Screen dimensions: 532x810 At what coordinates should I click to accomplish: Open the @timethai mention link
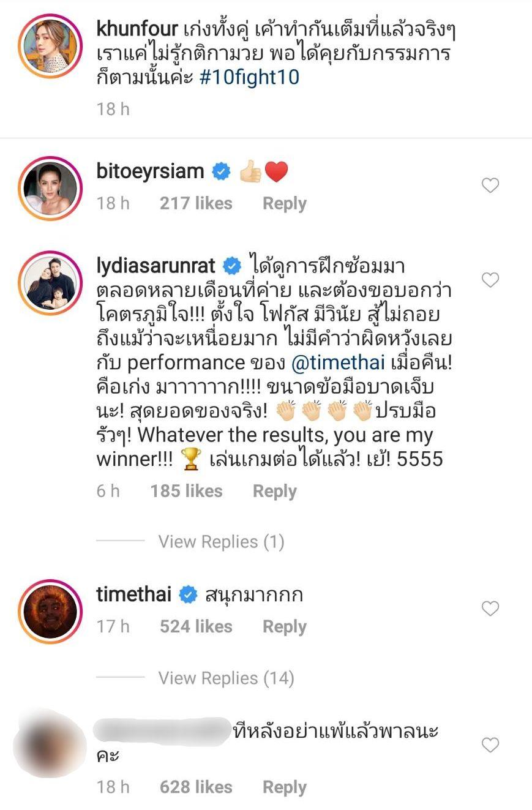coord(338,363)
